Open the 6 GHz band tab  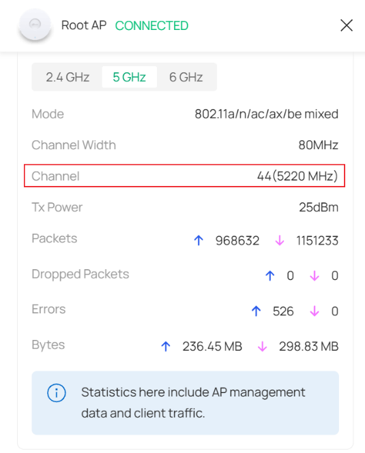[x=186, y=77]
